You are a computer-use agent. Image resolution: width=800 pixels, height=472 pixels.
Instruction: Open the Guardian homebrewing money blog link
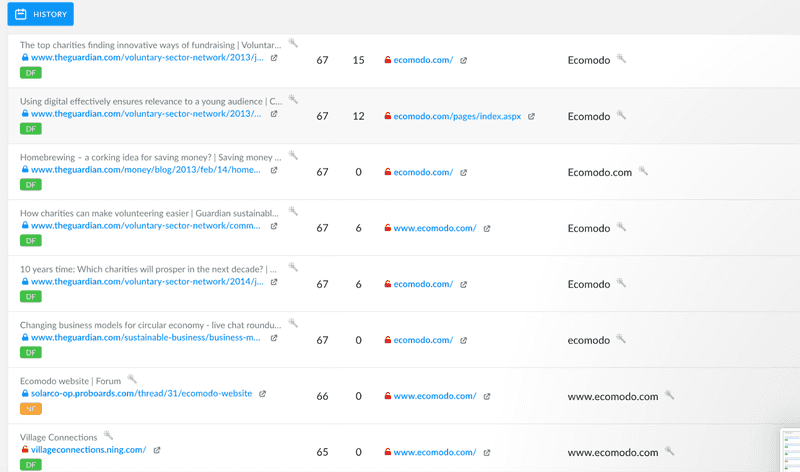pos(146,170)
